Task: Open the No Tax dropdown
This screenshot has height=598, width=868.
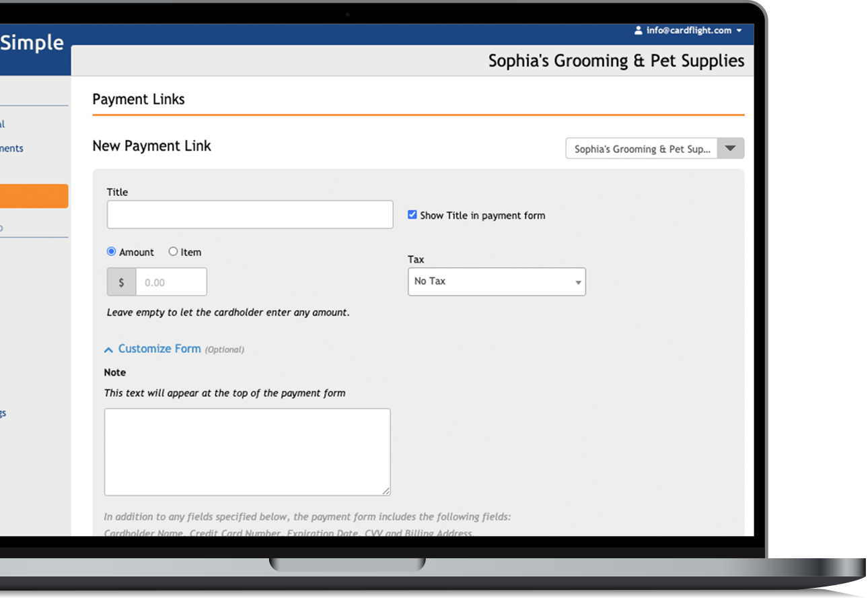Action: coord(497,281)
